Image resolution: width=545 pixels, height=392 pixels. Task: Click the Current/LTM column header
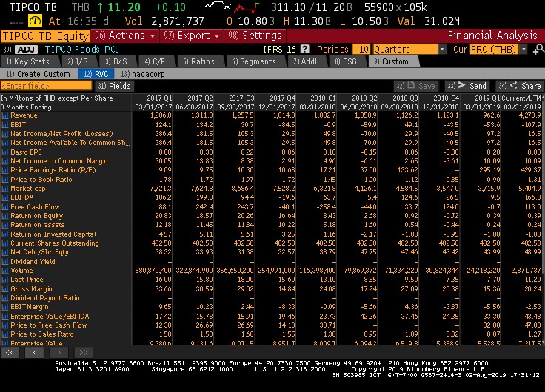click(521, 98)
